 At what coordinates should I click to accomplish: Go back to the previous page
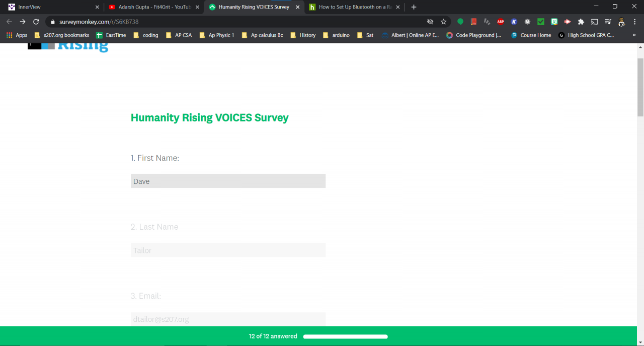[9, 22]
